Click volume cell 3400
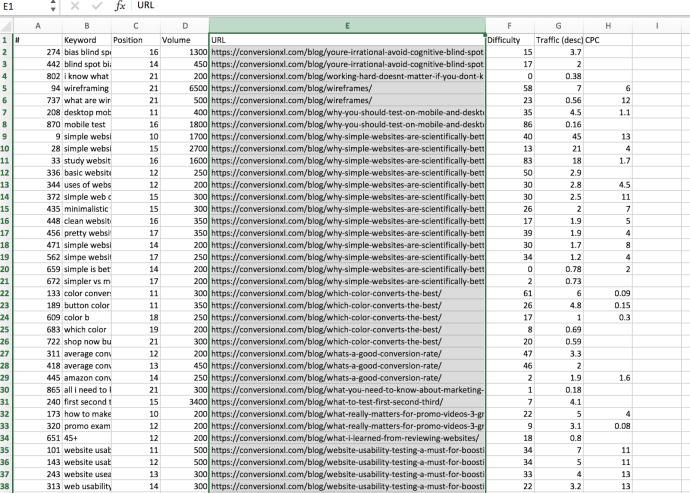Viewport: 690px width, 493px height. [x=185, y=402]
